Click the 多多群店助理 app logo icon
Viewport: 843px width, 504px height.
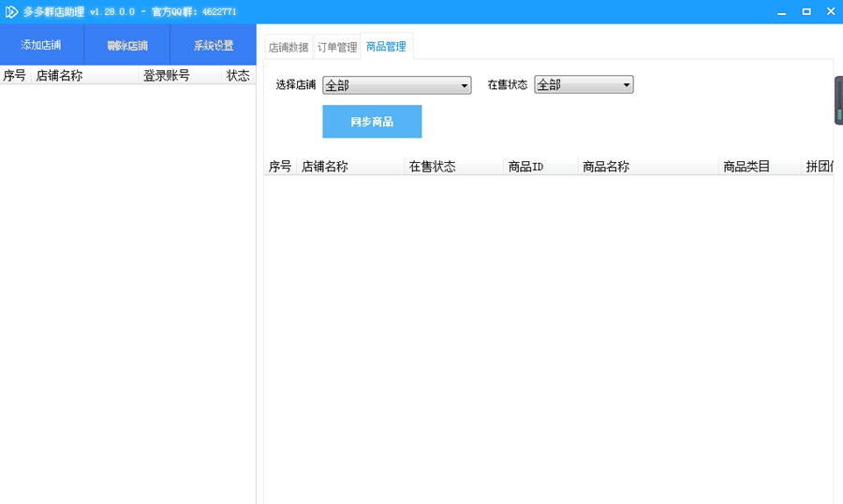[11, 12]
